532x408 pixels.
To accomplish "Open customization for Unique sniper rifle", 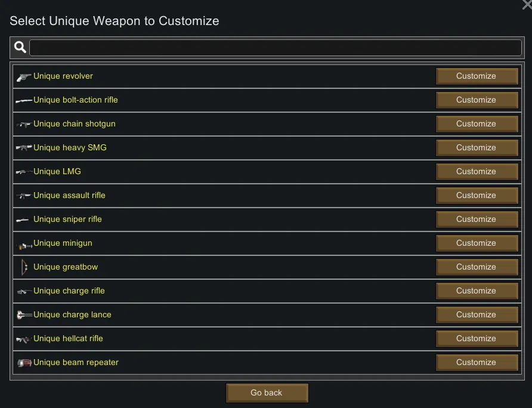I will [x=476, y=220].
